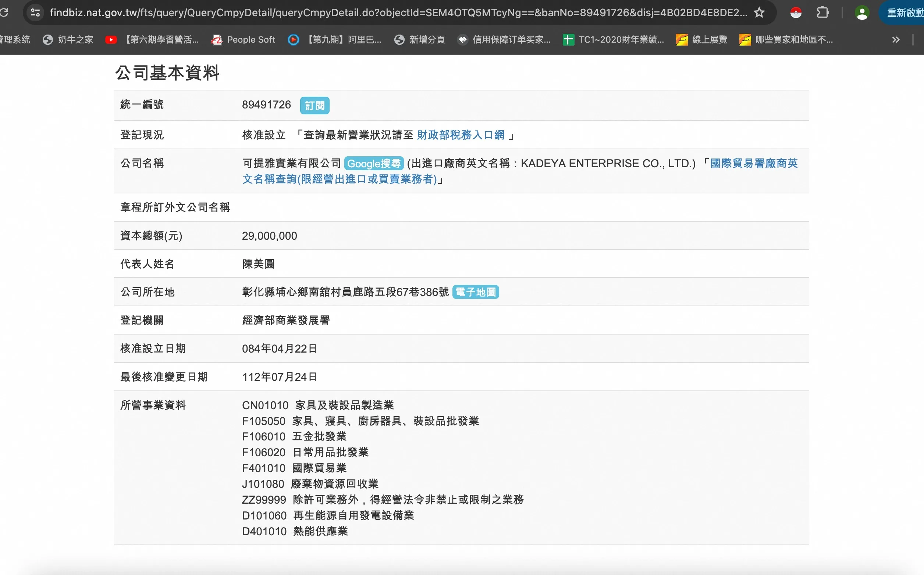Open the 國際貿易署廠商英文名稱查詢 link
924x575 pixels.
(754, 164)
